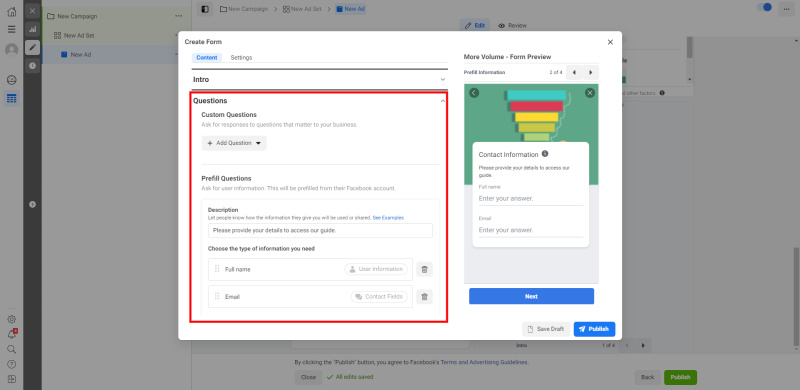Switch to the Content tab
The image size is (800, 390).
coord(207,58)
